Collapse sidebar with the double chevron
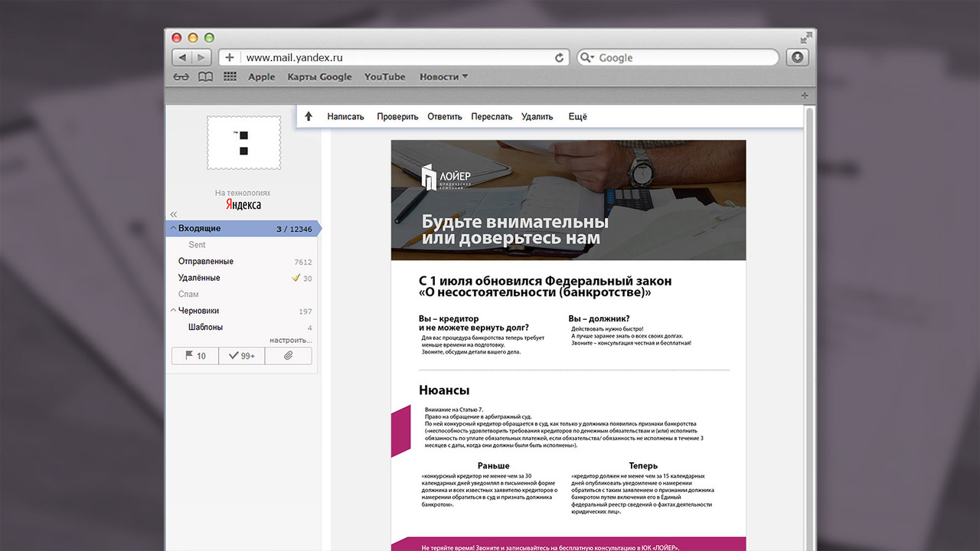980x551 pixels. (x=174, y=214)
